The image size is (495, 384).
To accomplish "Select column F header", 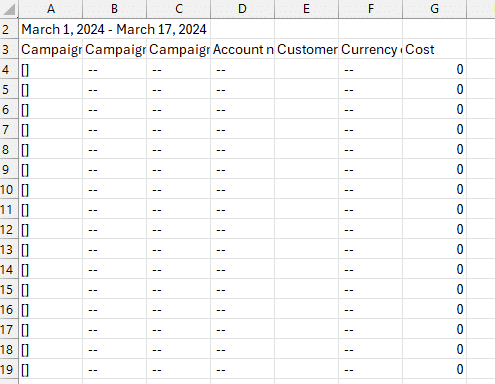I will point(370,9).
